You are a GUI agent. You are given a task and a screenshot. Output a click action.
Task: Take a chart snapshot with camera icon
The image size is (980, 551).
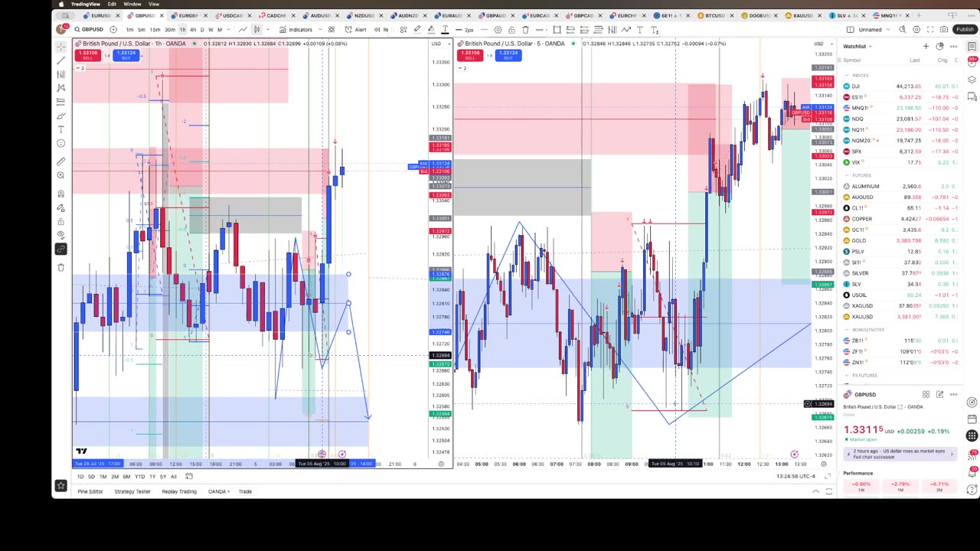click(x=944, y=30)
